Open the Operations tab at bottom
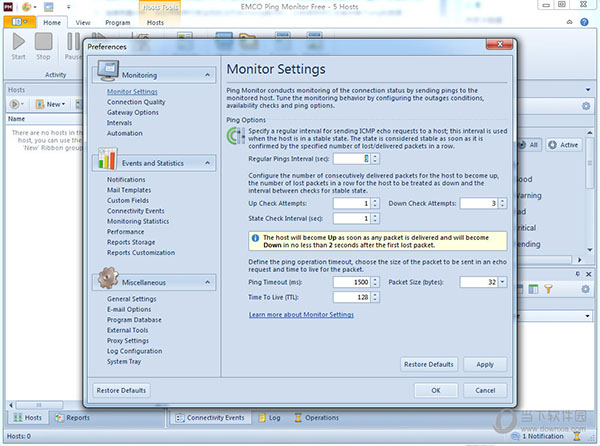This screenshot has height=446, width=600. tap(316, 418)
